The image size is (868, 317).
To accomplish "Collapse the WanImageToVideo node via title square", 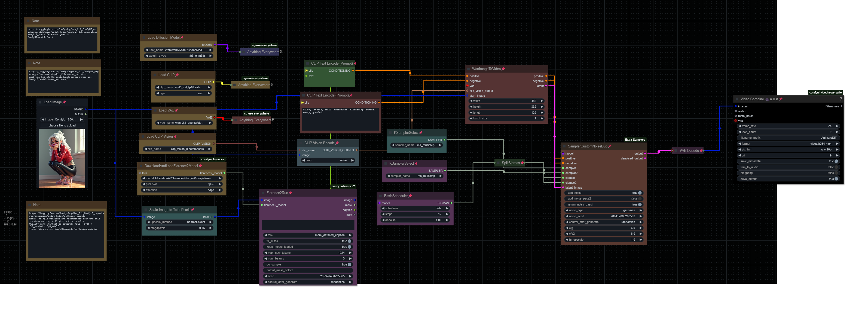I will 468,69.
